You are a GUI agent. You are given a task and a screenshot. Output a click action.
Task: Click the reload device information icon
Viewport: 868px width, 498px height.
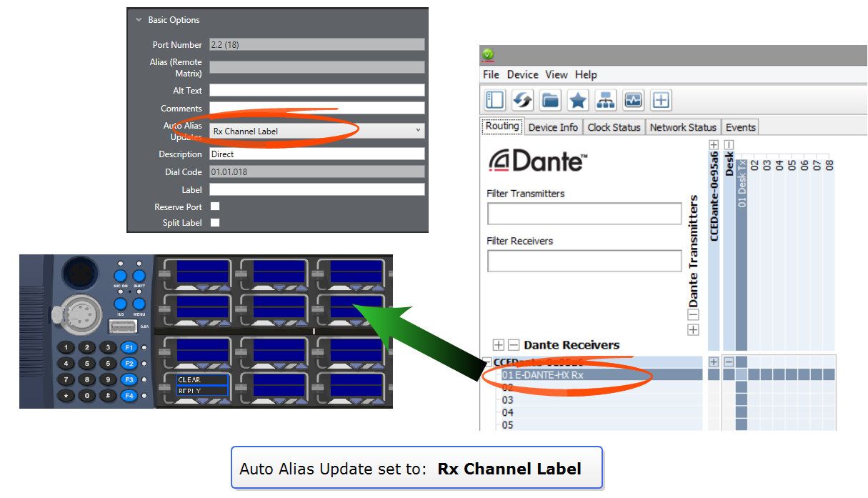pos(523,100)
